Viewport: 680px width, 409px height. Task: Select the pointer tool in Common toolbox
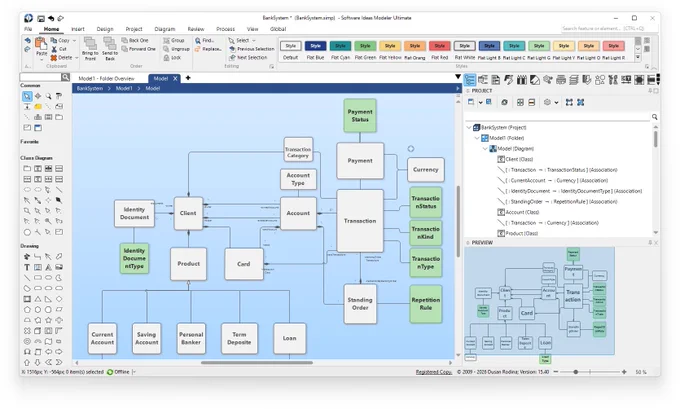pos(27,96)
